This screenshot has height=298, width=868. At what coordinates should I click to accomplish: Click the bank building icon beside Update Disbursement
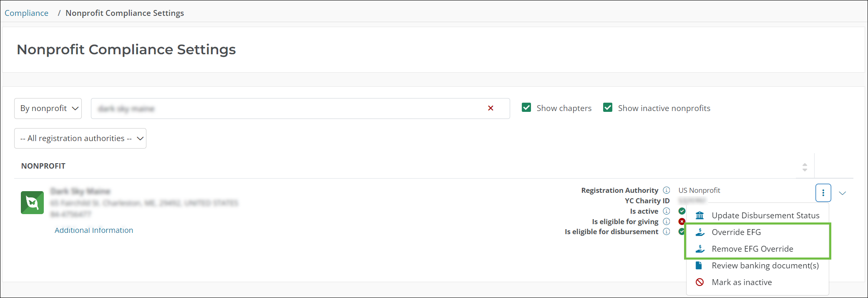click(699, 215)
